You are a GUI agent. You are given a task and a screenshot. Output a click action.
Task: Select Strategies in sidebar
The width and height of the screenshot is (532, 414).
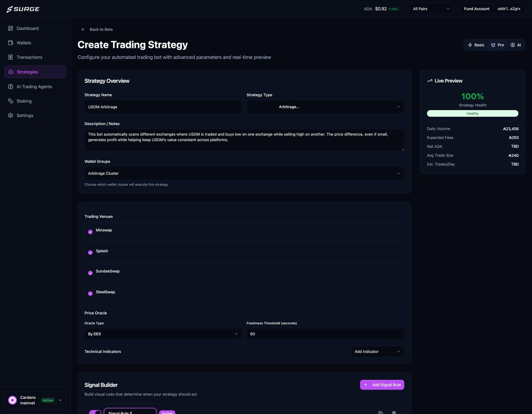tap(35, 72)
